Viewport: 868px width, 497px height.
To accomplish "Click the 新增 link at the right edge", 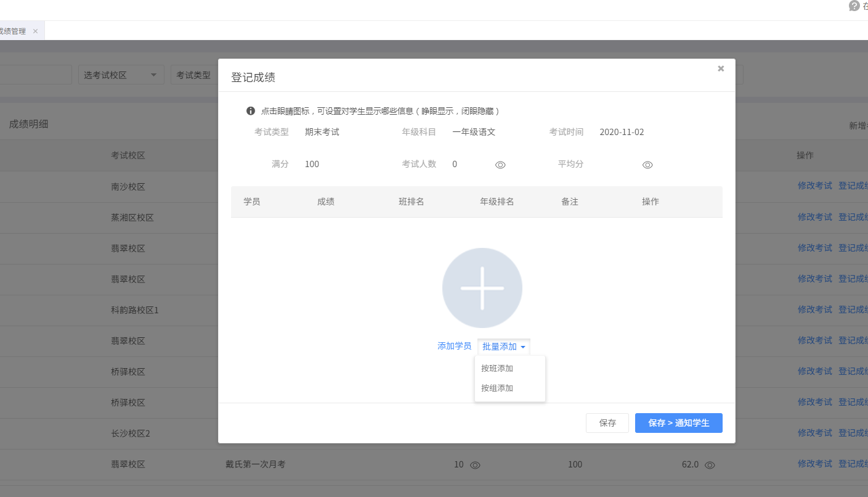I will pyautogui.click(x=858, y=125).
